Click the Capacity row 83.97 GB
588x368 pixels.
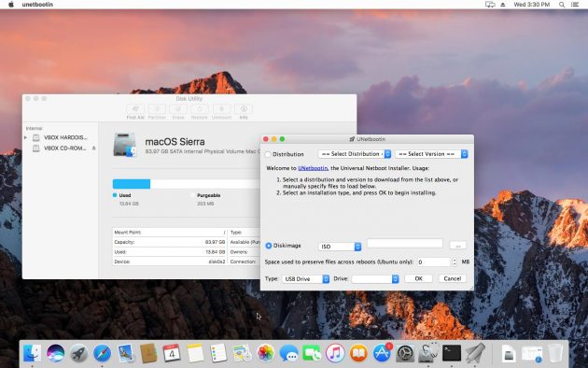pyautogui.click(x=170, y=242)
